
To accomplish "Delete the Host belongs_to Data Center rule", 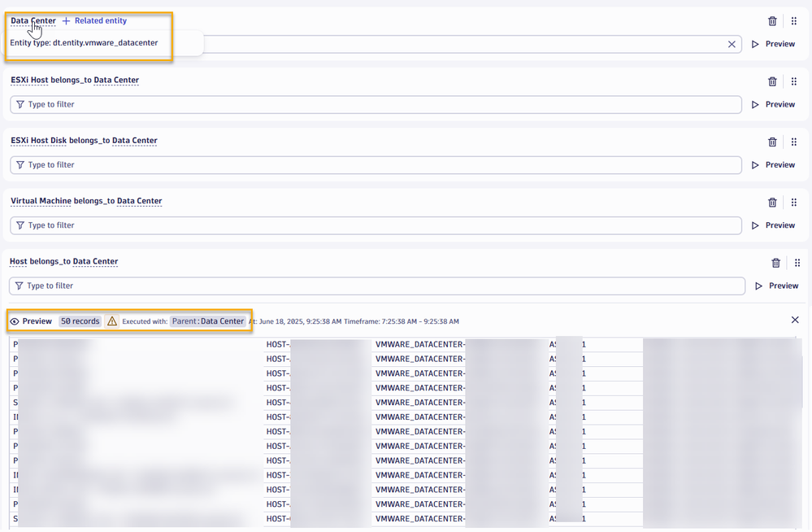I will click(775, 263).
